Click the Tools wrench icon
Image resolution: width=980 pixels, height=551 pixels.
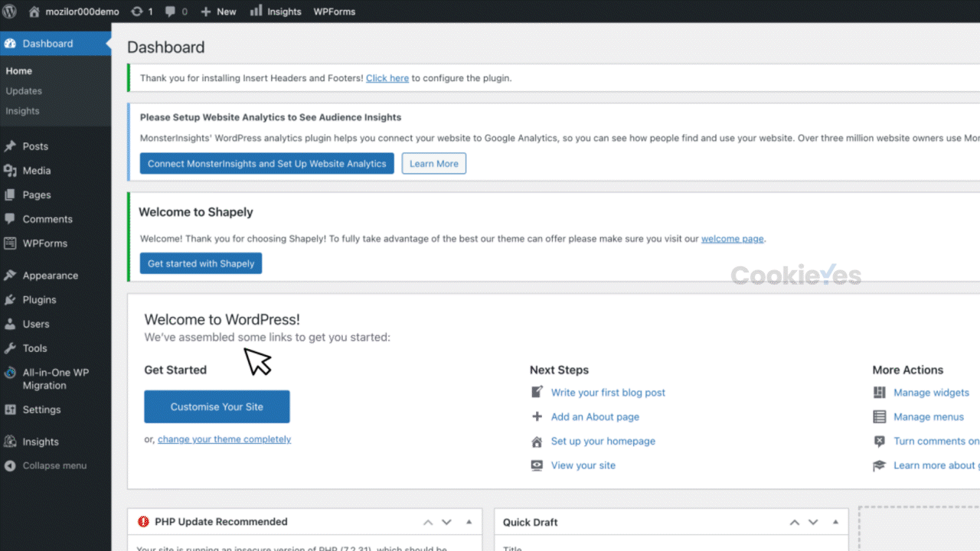click(x=10, y=348)
